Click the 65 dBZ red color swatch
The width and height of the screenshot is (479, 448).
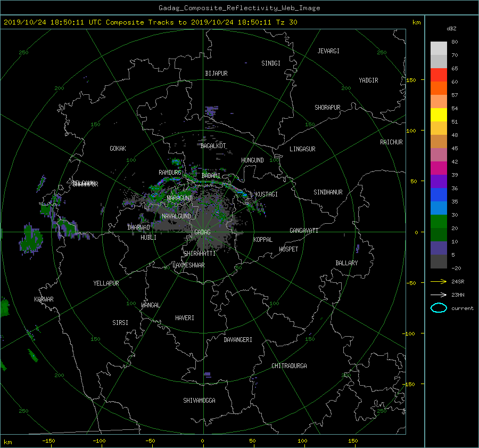click(x=439, y=75)
